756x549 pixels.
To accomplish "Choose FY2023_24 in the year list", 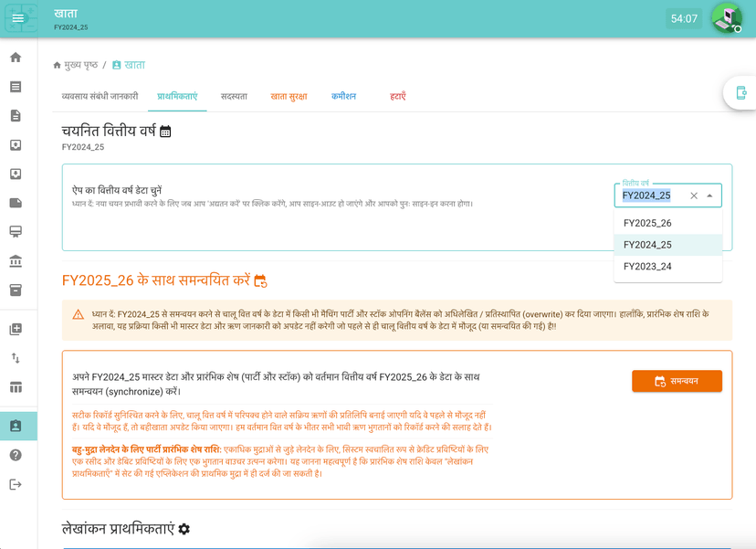I will coord(647,267).
